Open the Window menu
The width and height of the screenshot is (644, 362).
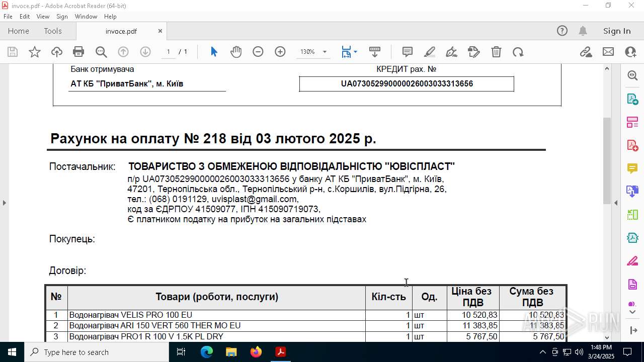pos(86,16)
